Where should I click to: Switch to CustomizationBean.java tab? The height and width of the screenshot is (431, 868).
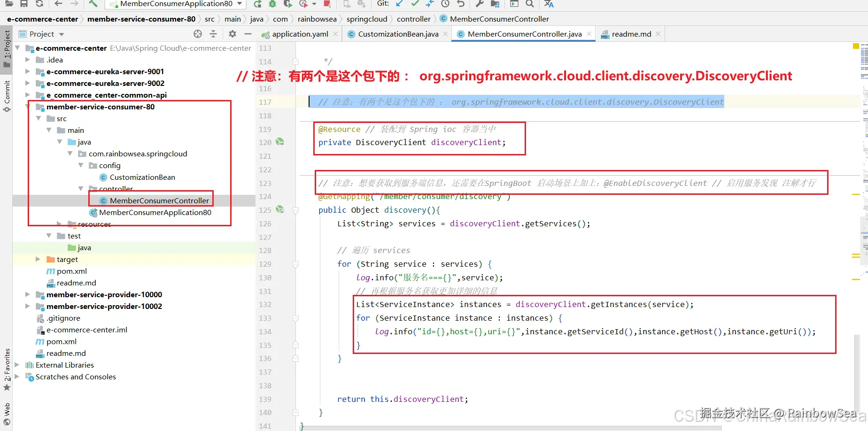tap(398, 34)
